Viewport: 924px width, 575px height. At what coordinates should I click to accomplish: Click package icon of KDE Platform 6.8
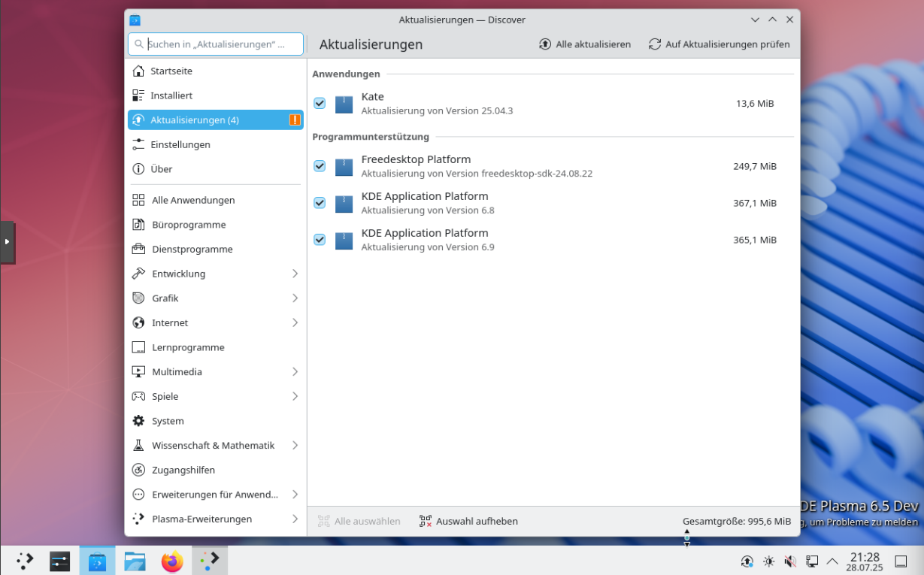344,203
